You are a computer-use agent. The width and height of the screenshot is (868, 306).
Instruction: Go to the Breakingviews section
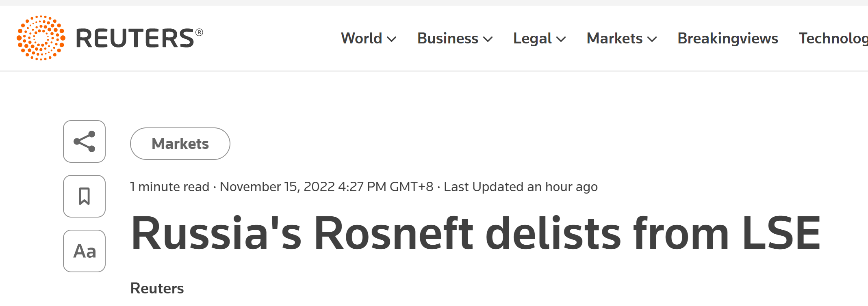(727, 39)
